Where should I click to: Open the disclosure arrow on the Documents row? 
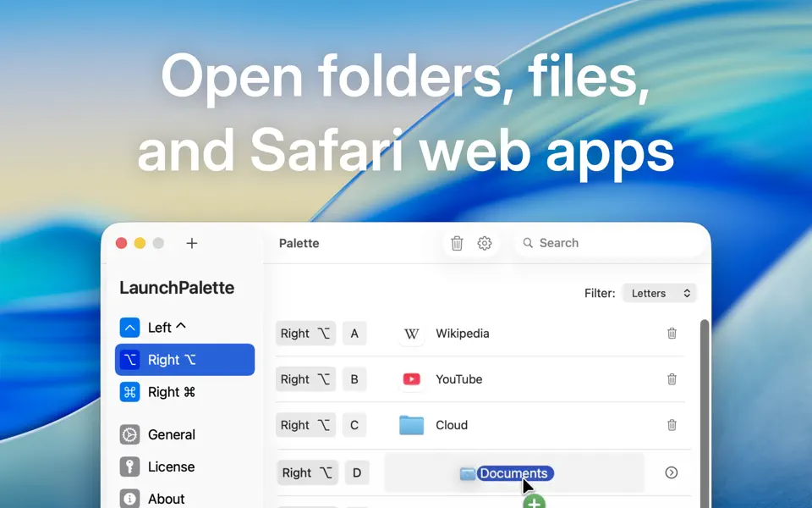671,472
